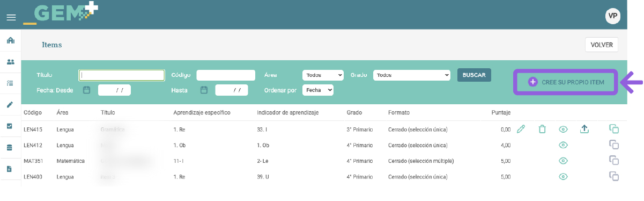Preview item LEN412 with eye icon

point(563,145)
